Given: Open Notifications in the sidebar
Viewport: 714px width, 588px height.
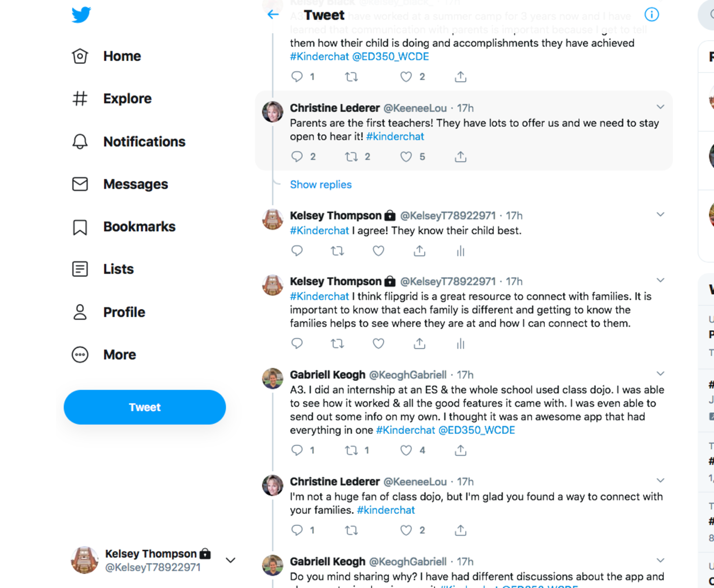Looking at the screenshot, I should (144, 142).
